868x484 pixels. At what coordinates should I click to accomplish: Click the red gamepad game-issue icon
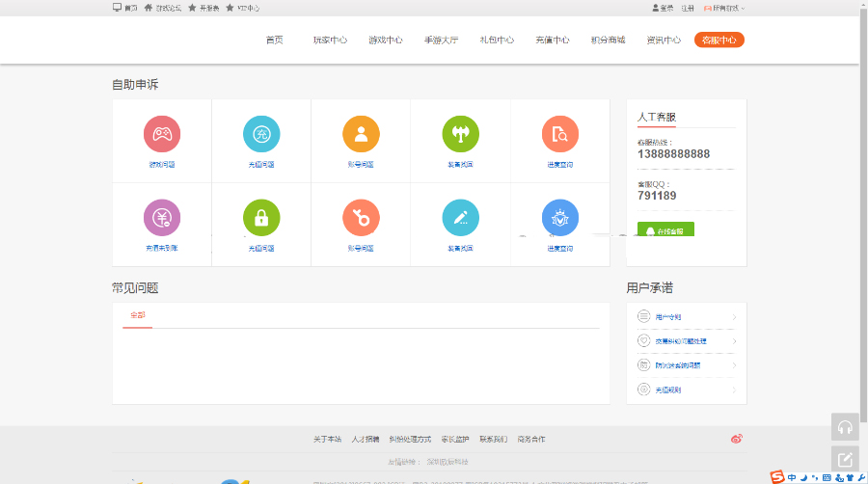click(162, 134)
